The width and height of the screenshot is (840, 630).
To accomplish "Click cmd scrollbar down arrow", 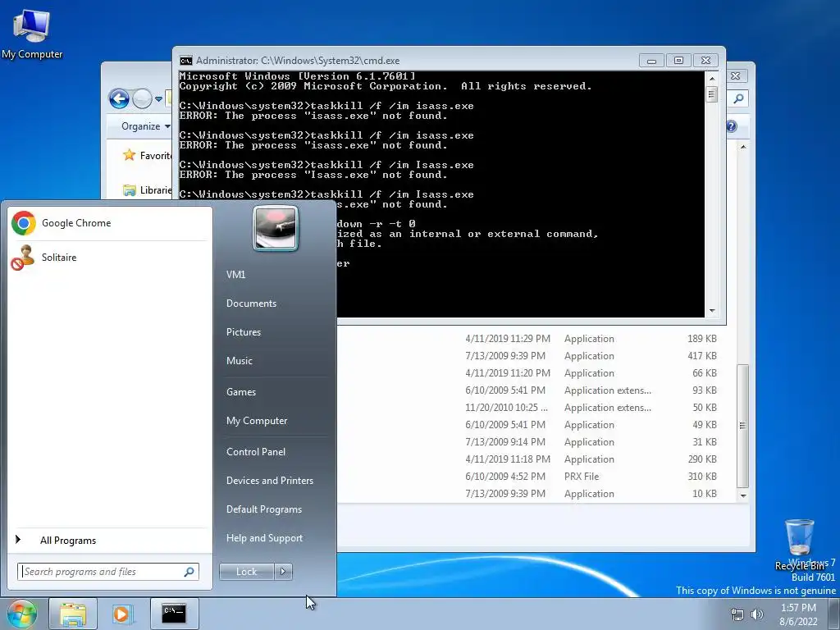I will click(712, 311).
